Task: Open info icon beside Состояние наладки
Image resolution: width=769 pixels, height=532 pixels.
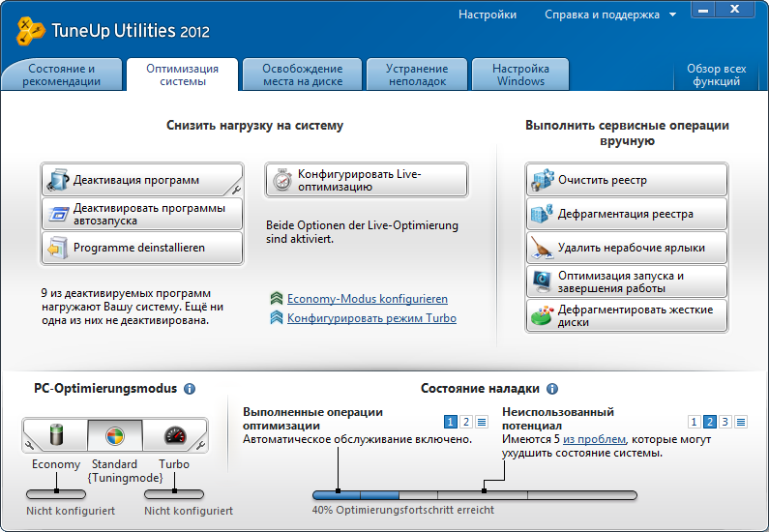Action: click(x=552, y=389)
